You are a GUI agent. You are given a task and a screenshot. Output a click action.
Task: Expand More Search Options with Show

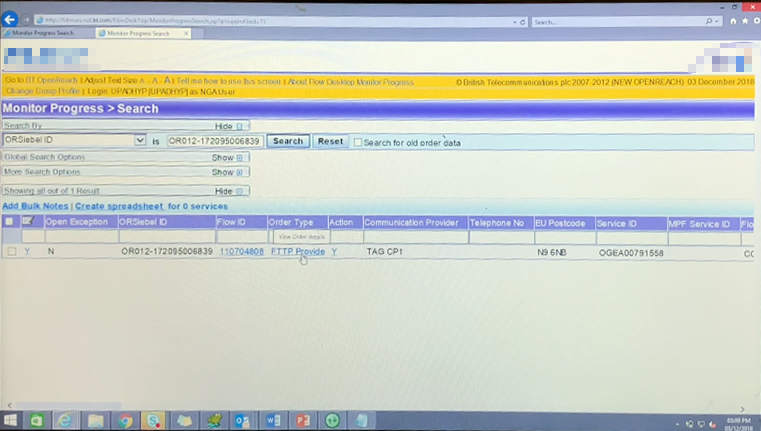pos(227,172)
